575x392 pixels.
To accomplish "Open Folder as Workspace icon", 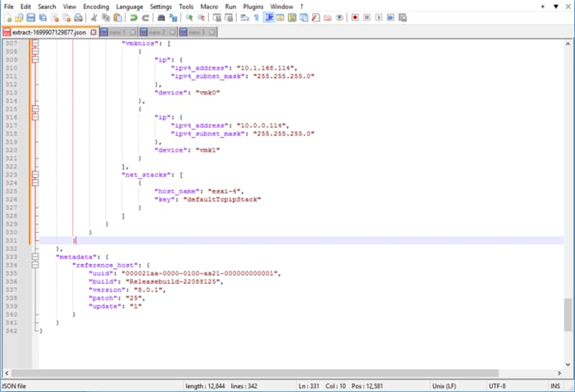I will click(327, 17).
